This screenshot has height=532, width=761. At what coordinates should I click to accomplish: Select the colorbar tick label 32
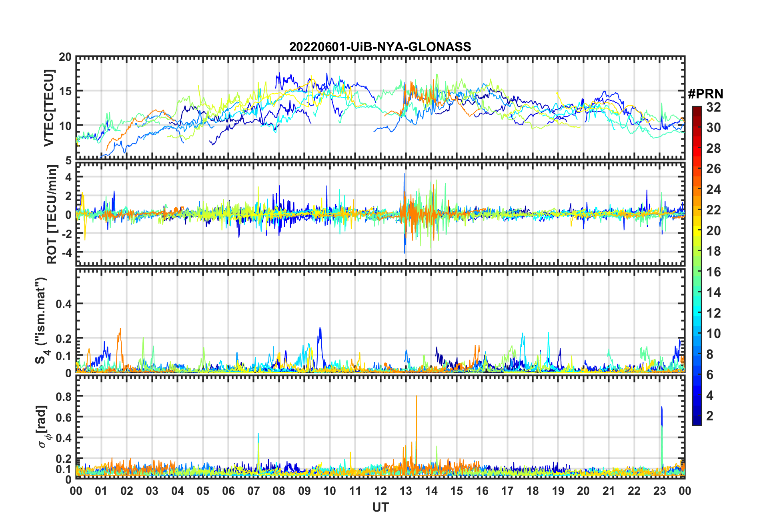click(x=713, y=107)
